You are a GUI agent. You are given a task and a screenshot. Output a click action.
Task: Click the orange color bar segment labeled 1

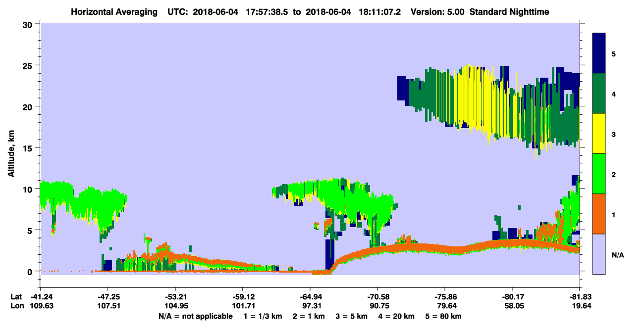[599, 214]
